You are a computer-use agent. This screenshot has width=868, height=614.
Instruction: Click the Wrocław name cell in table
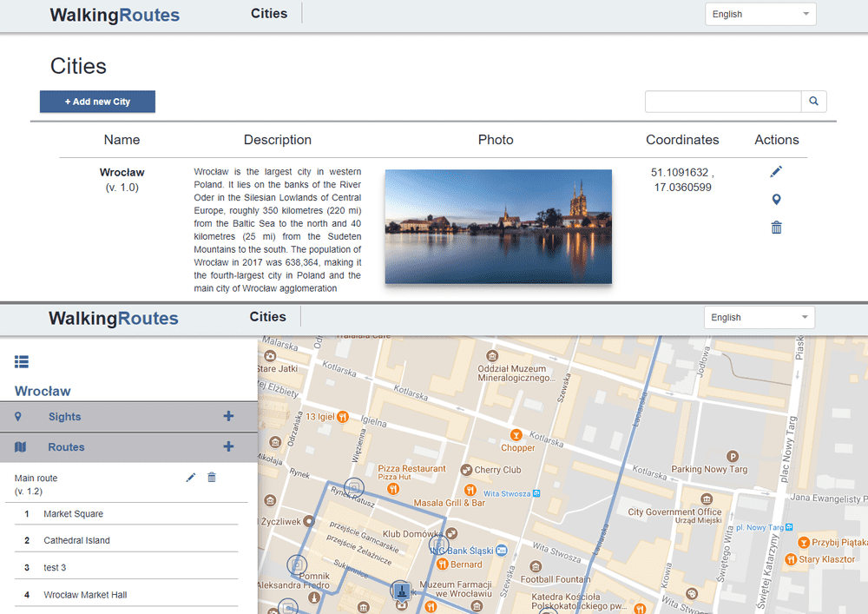pyautogui.click(x=122, y=172)
